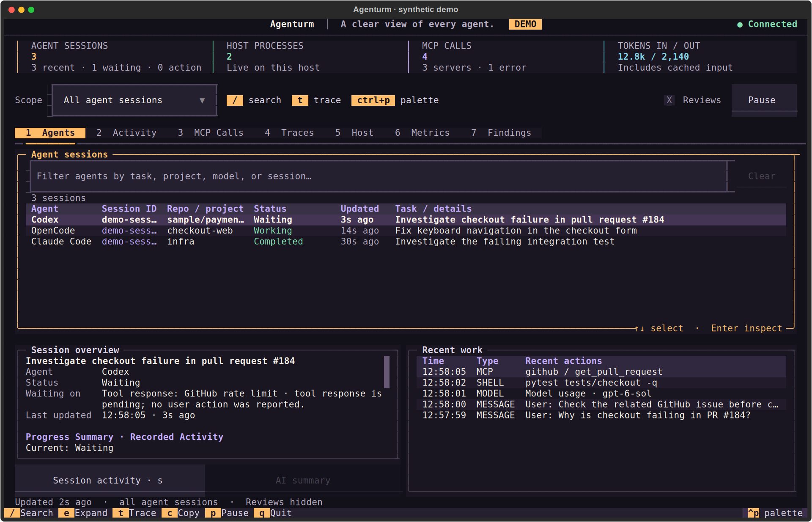Screen dimensions: 812x522
Task: Click the Clear filter button
Action: pos(762,176)
